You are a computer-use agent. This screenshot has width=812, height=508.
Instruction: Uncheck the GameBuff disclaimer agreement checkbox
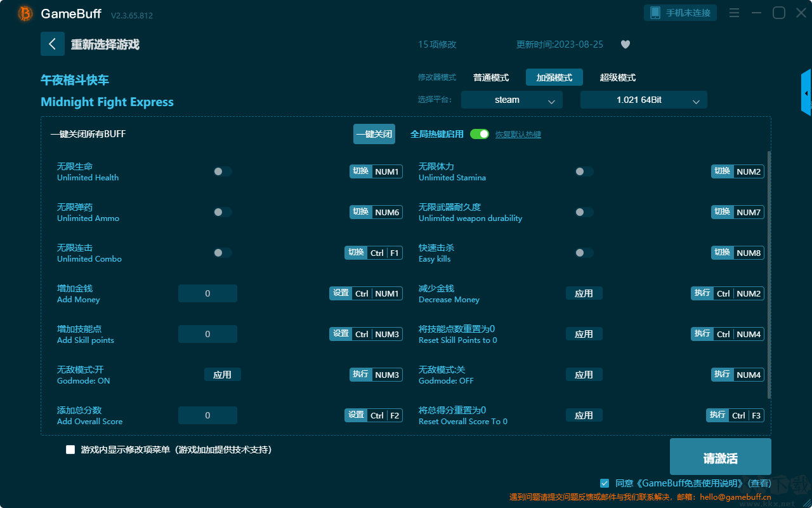(x=605, y=483)
